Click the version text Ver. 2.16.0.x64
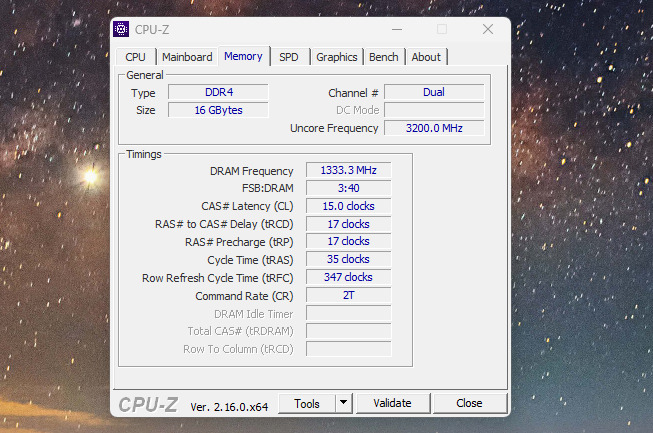The image size is (653, 433). point(229,407)
